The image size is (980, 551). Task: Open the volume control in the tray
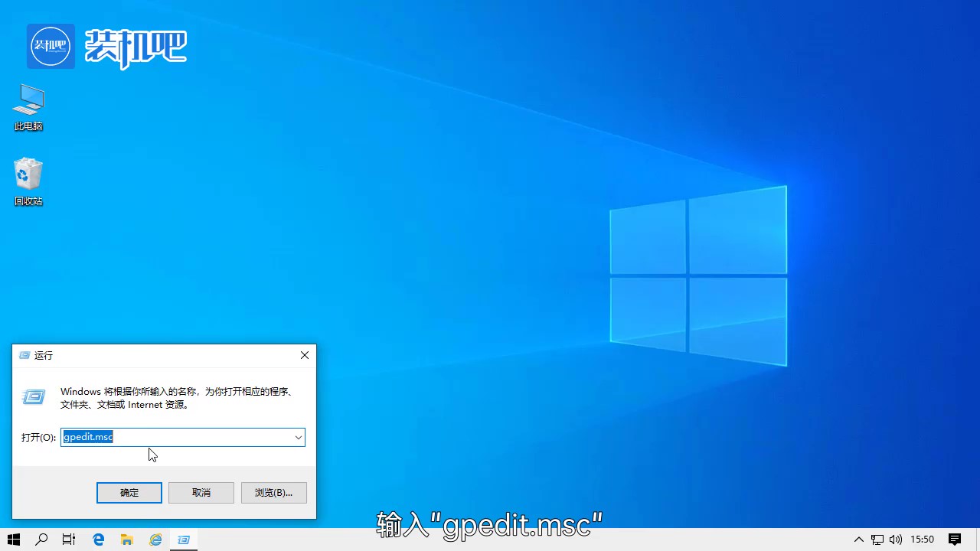tap(895, 540)
